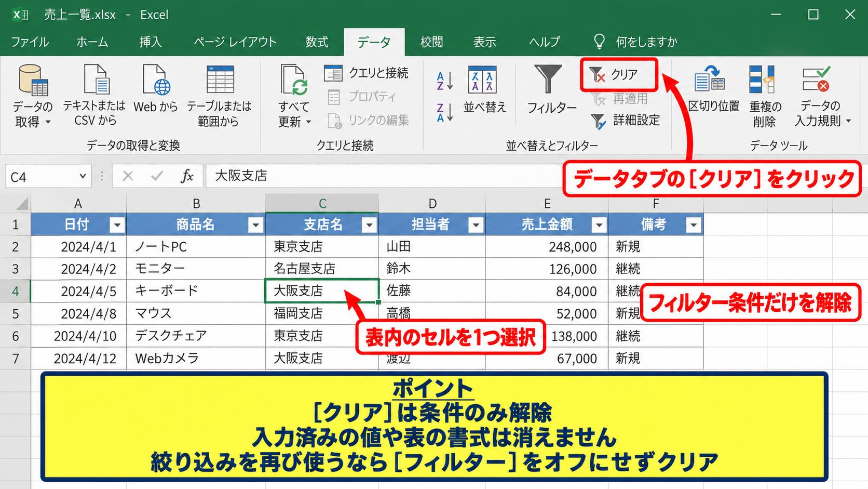This screenshot has width=868, height=489.
Task: Open データの入力規則 validation
Action: tap(822, 97)
